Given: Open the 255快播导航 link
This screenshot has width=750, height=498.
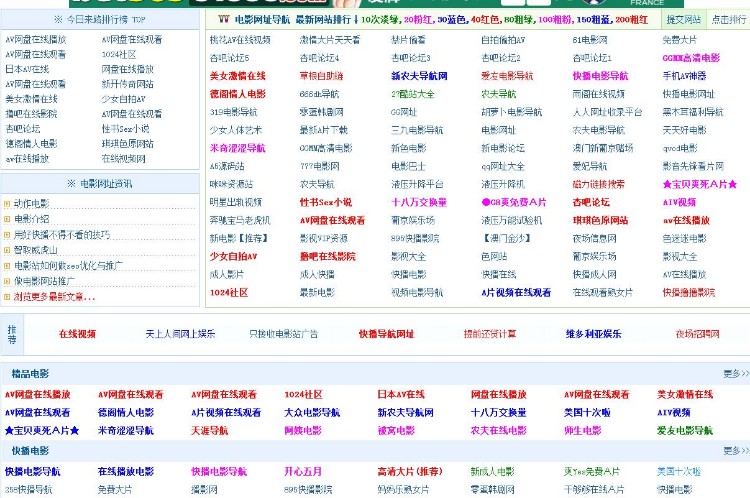Looking at the screenshot, I should click(x=28, y=489).
